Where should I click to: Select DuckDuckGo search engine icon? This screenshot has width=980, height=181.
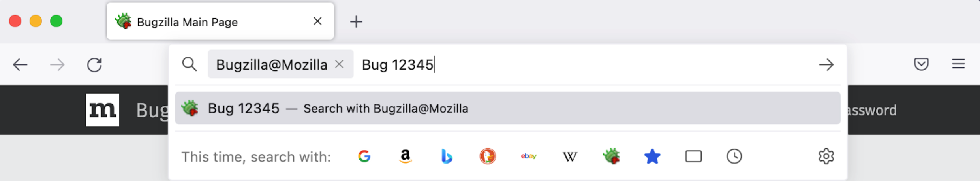(488, 156)
